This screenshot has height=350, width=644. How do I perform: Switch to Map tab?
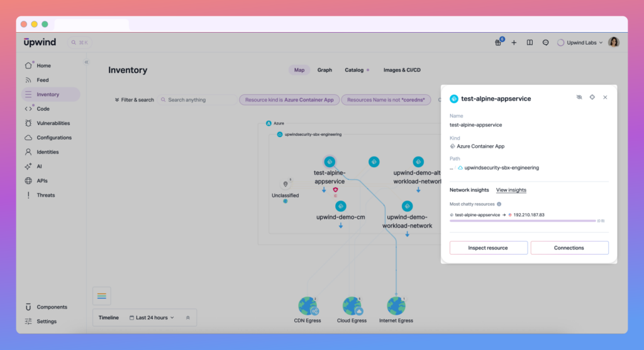coord(299,70)
